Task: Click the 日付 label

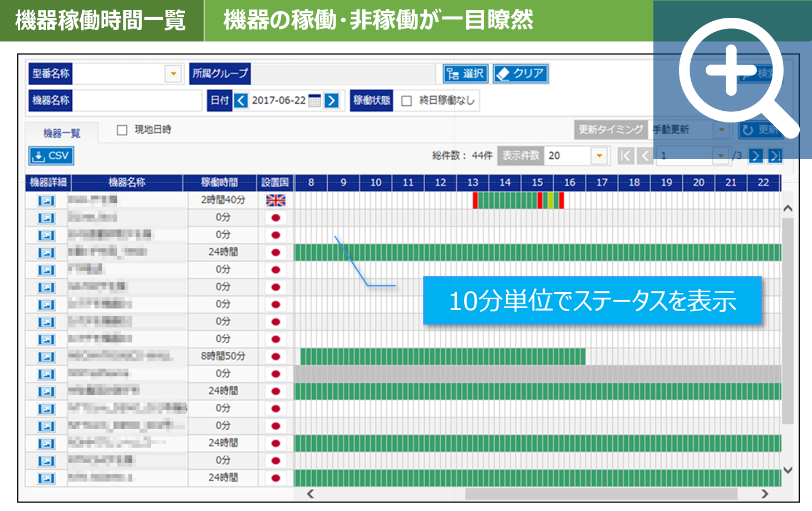Action: pyautogui.click(x=220, y=101)
